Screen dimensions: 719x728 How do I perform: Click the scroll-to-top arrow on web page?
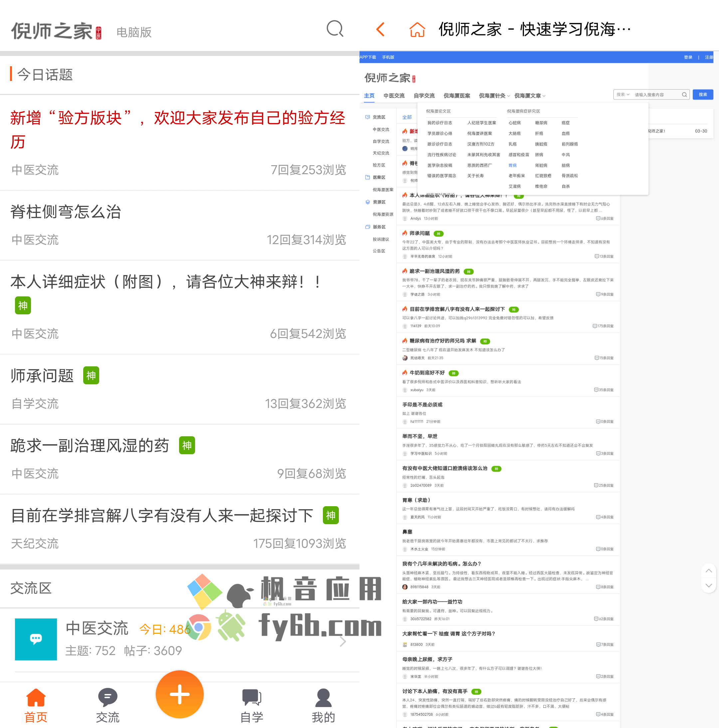[708, 570]
